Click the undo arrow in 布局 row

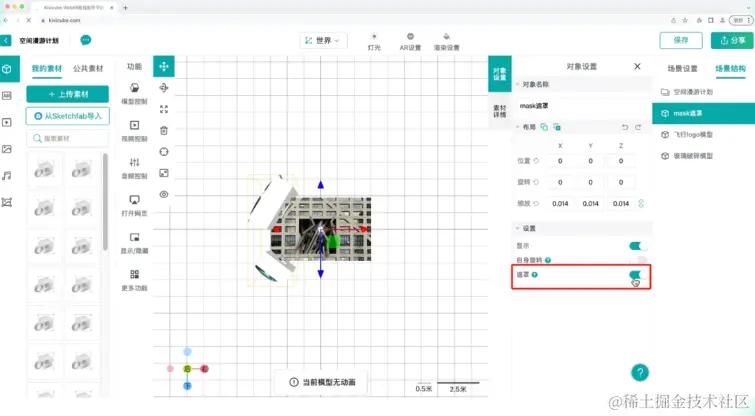625,127
